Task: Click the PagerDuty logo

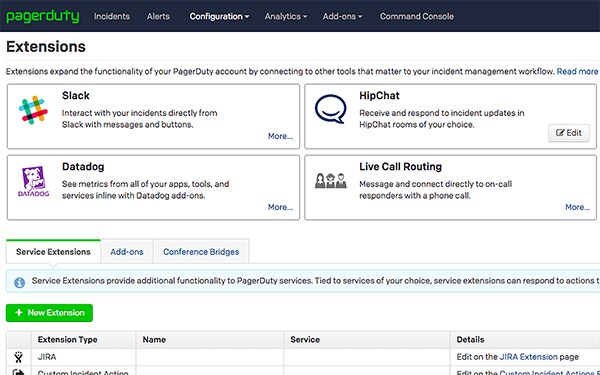Action: pyautogui.click(x=43, y=16)
